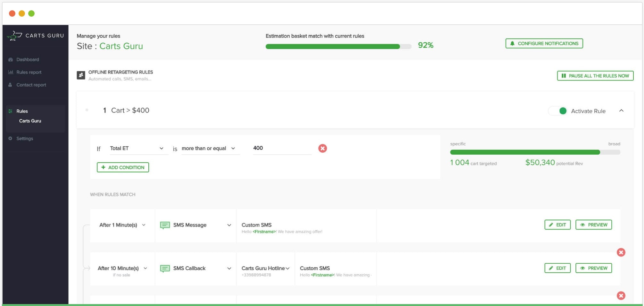Toggle the Activate Rule switch
The width and height of the screenshot is (644, 306).
click(x=558, y=111)
